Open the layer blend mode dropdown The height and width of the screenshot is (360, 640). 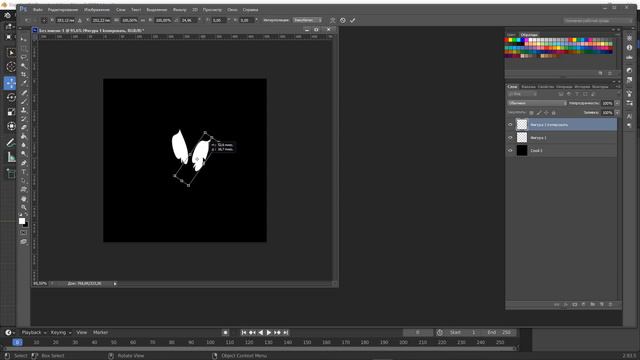pos(537,103)
